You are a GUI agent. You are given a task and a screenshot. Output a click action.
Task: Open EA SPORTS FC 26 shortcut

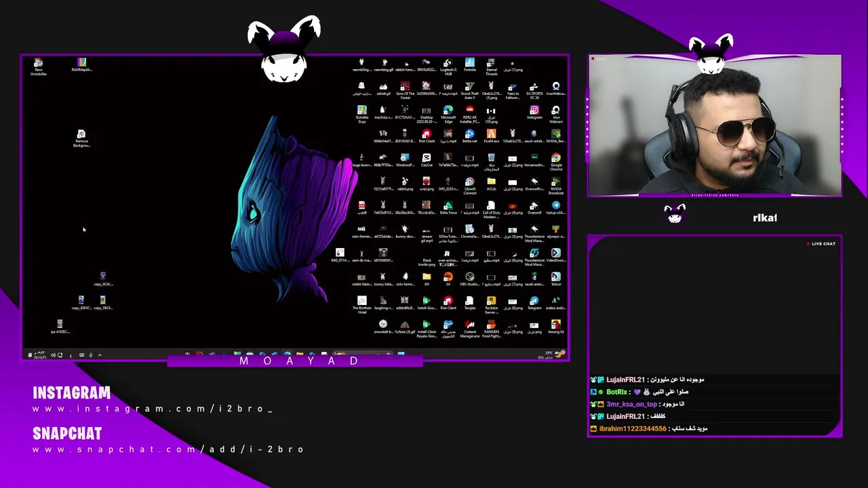pos(534,91)
